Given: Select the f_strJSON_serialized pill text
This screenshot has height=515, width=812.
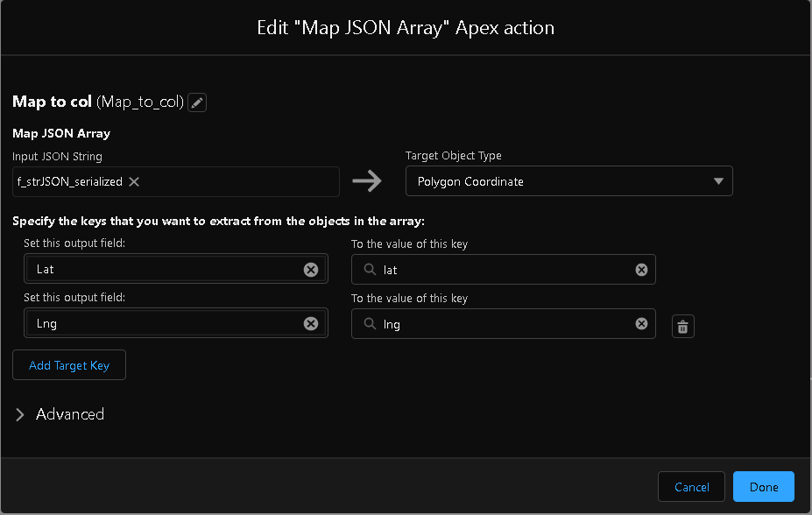Looking at the screenshot, I should pos(70,181).
